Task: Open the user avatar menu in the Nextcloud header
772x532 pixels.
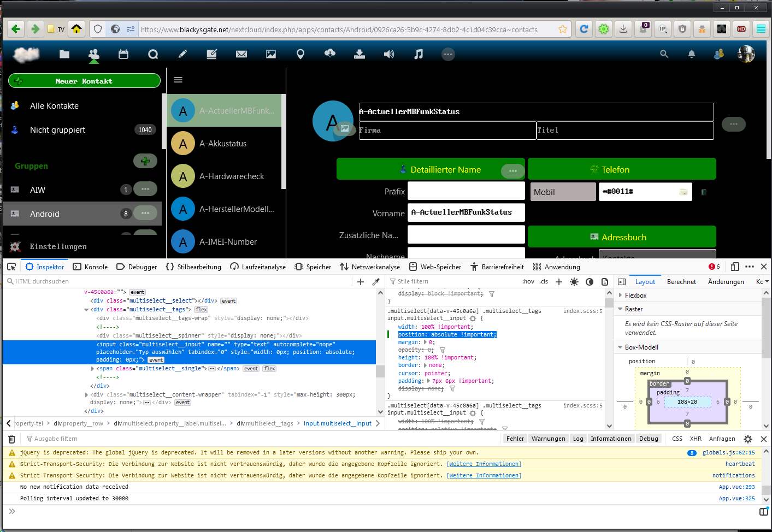Action: (746, 54)
